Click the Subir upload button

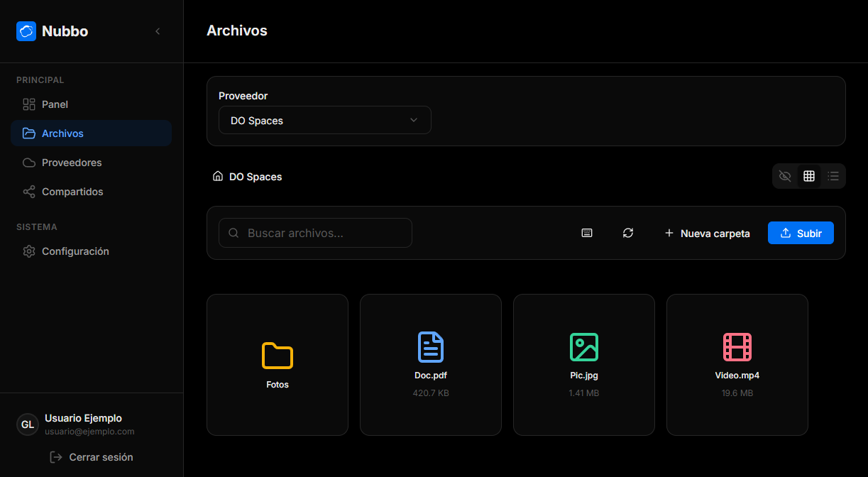801,233
